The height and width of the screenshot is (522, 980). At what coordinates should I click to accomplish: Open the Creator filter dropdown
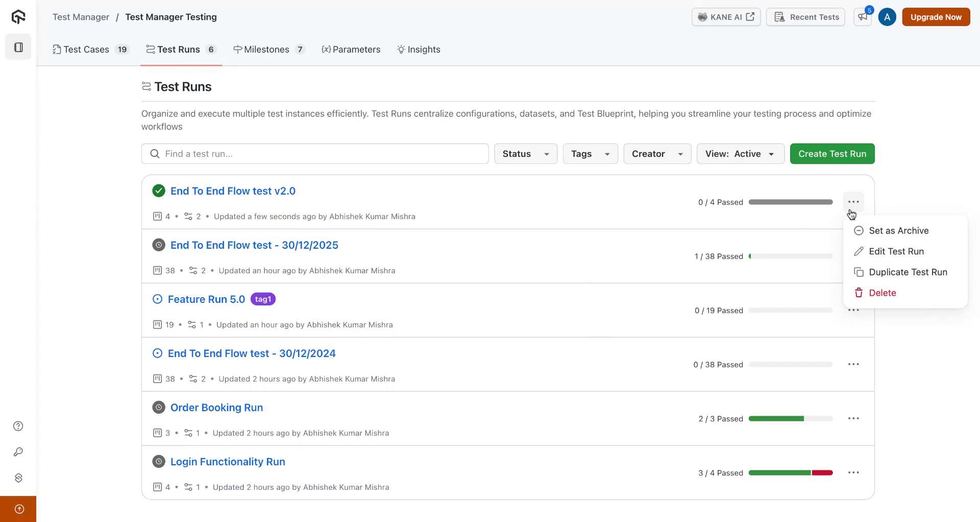[x=657, y=154]
